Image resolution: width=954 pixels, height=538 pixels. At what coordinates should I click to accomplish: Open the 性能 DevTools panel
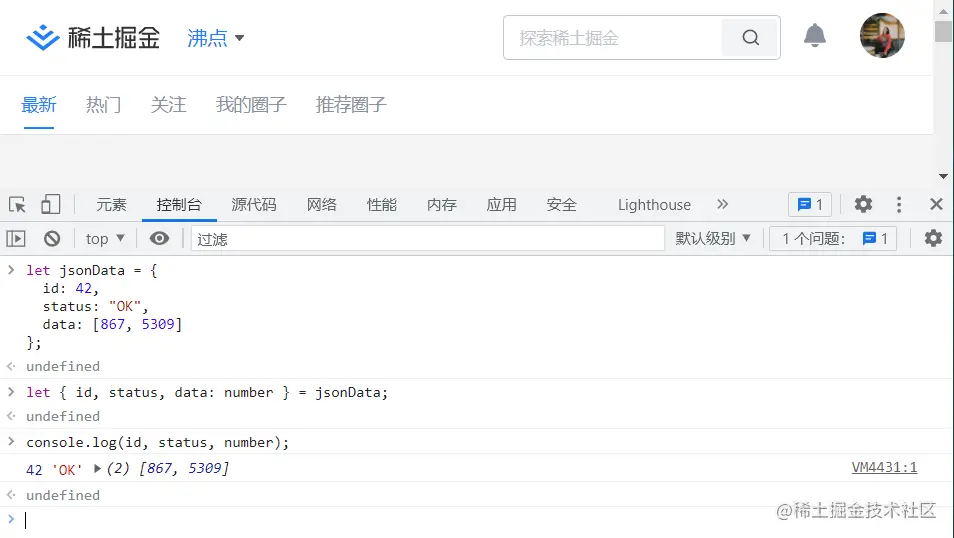point(381,205)
